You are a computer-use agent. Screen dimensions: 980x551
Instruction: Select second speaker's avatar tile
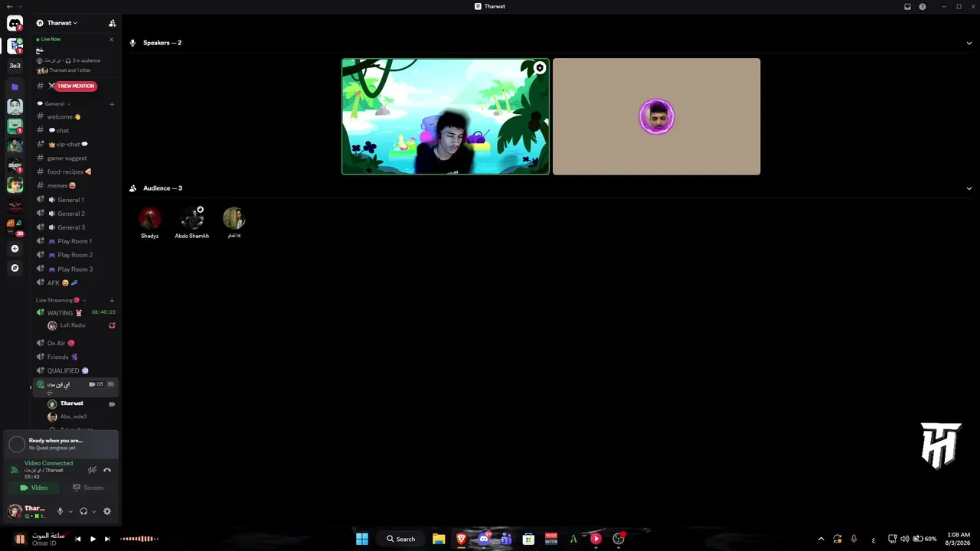[x=656, y=116]
